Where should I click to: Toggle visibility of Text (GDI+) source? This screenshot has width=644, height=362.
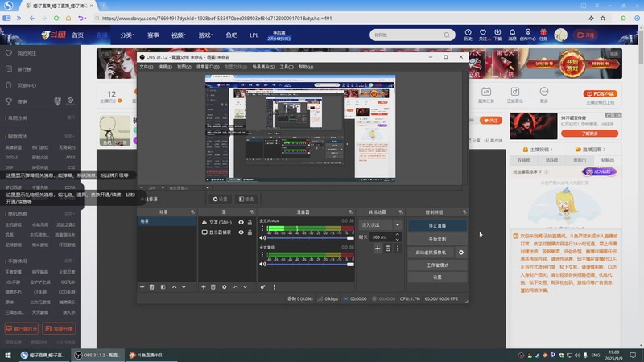[241, 223]
